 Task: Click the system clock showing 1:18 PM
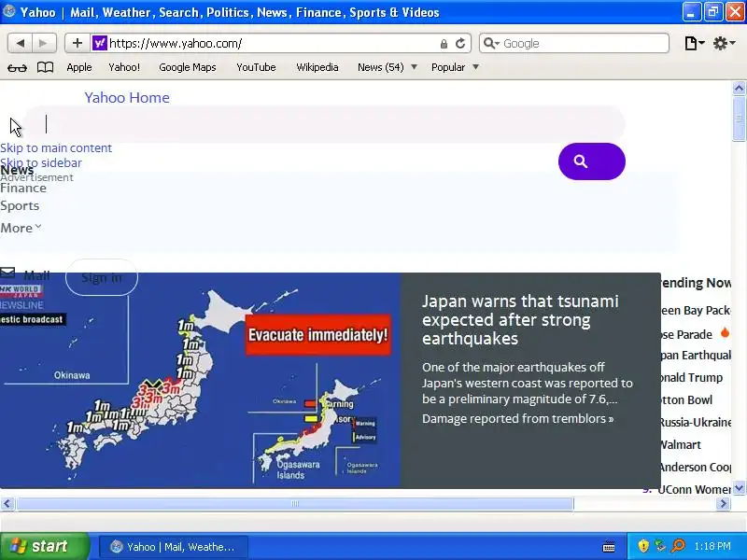tap(712, 546)
